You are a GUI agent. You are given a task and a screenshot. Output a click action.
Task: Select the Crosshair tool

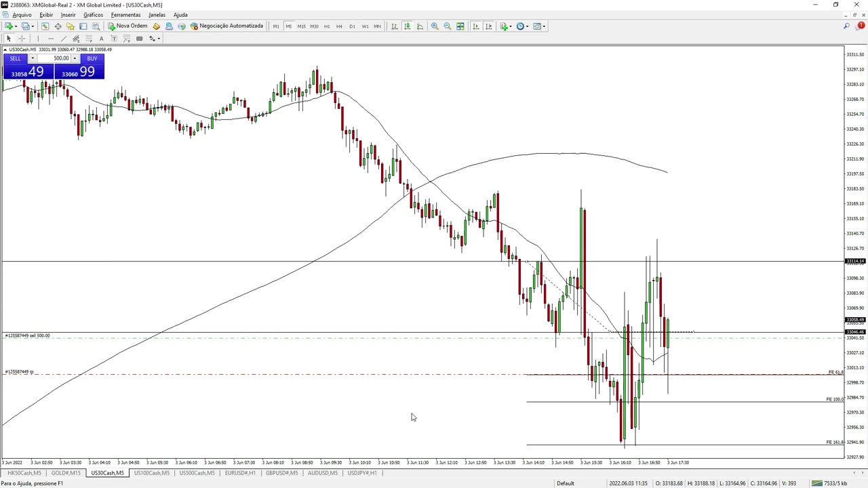coord(22,39)
